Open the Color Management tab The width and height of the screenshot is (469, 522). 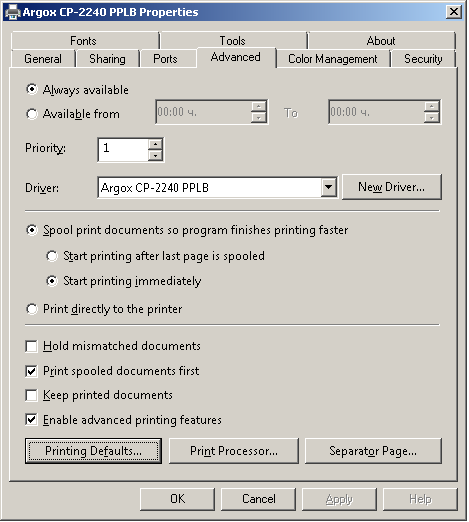click(x=333, y=59)
